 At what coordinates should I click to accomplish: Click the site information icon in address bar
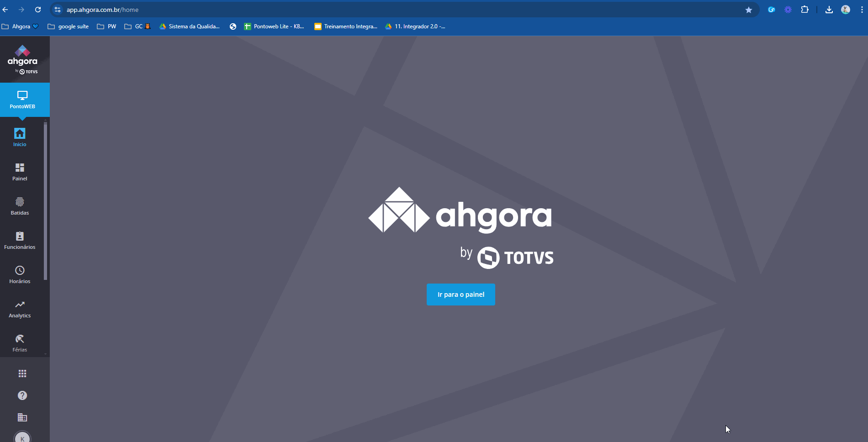tap(58, 10)
